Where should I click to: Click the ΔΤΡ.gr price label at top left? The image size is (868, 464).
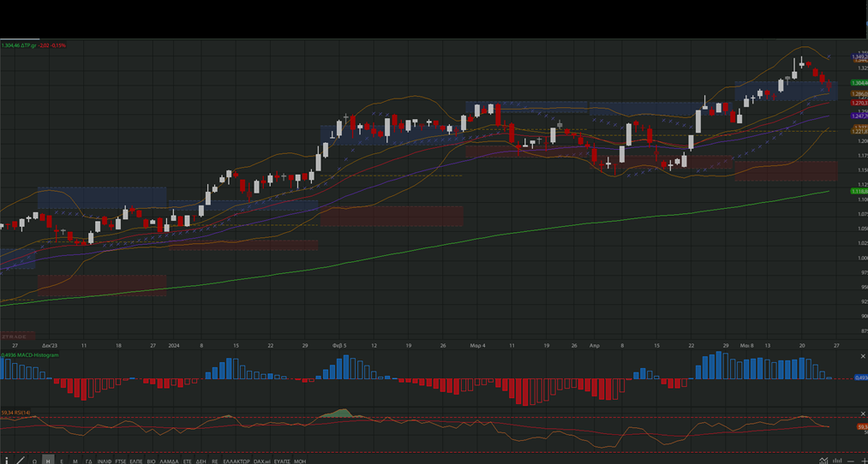tap(33, 45)
